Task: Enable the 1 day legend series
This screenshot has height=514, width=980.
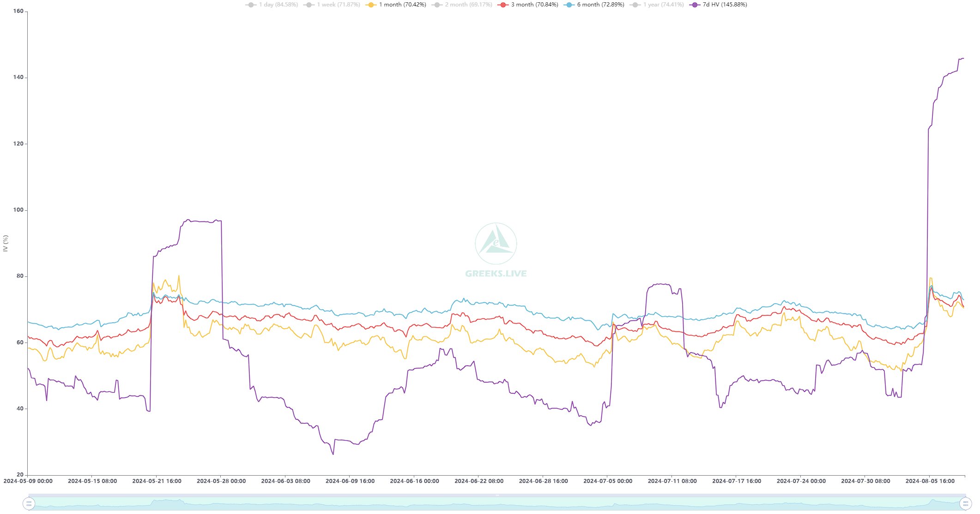Action: tap(278, 5)
